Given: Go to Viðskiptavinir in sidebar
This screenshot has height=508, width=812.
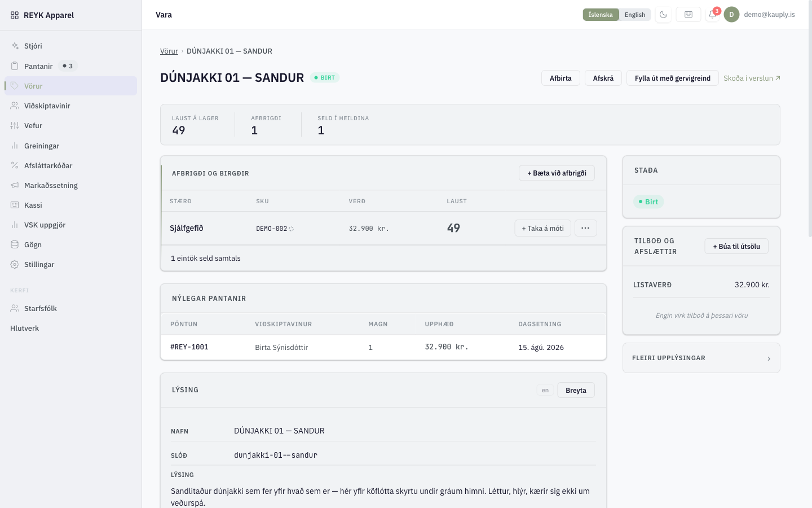Looking at the screenshot, I should pos(70,106).
